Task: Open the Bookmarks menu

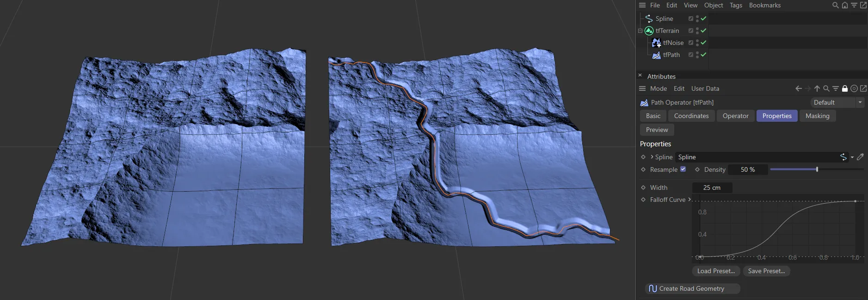Action: coord(764,5)
